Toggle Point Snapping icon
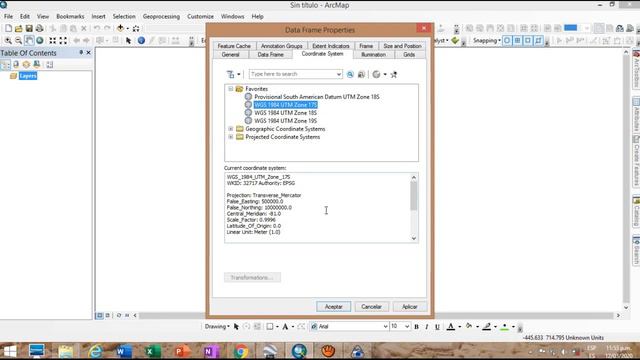Screen dimensions: 640x360 click(x=507, y=40)
